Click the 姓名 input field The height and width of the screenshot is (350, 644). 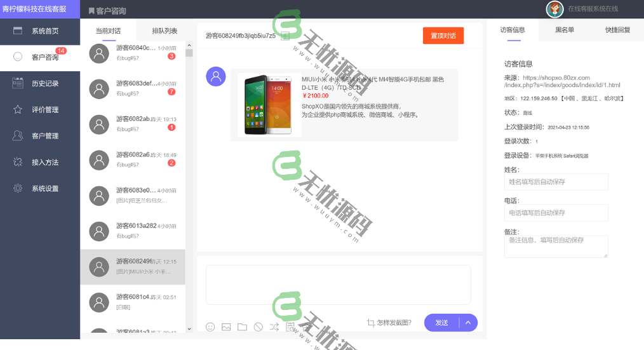pos(556,182)
